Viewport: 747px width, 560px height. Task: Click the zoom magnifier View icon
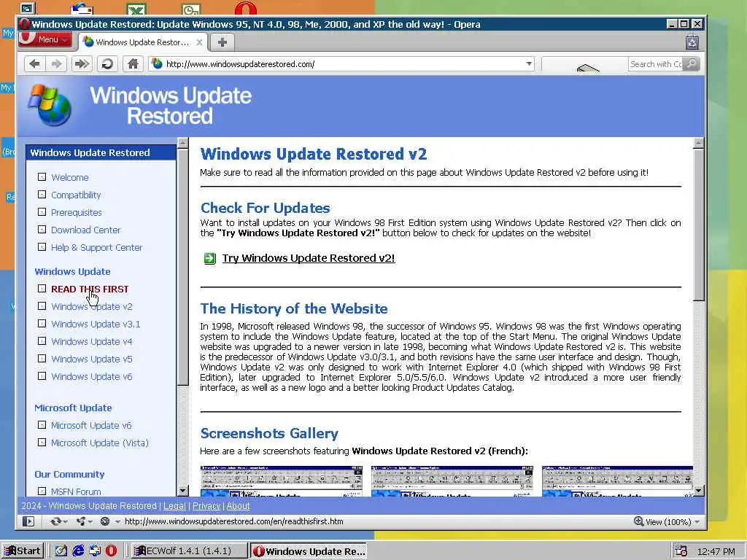(638, 521)
